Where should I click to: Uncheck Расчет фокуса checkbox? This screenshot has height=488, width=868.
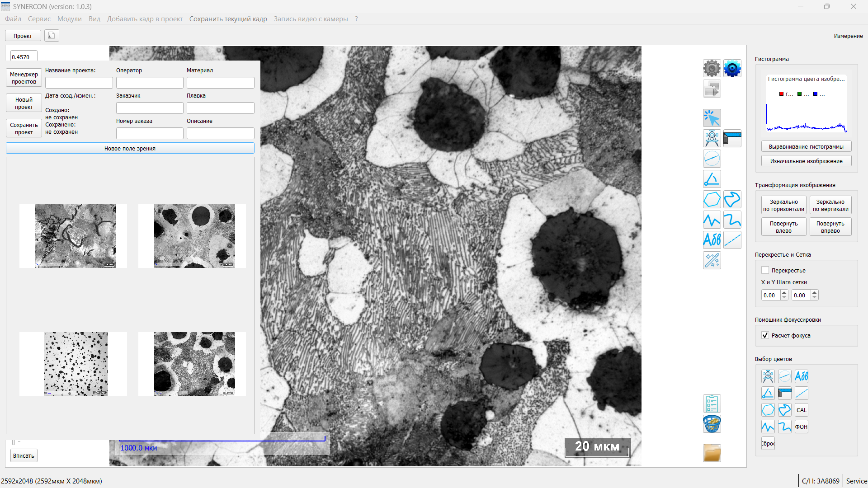765,335
